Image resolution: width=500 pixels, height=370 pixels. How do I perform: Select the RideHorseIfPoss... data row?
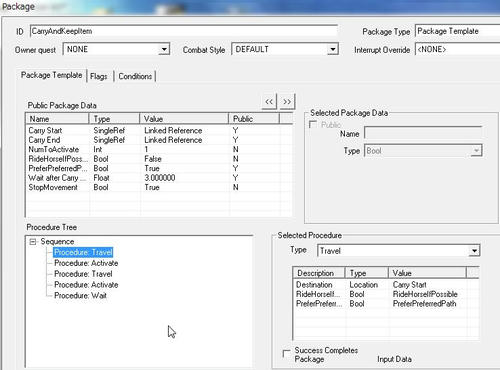point(159,159)
